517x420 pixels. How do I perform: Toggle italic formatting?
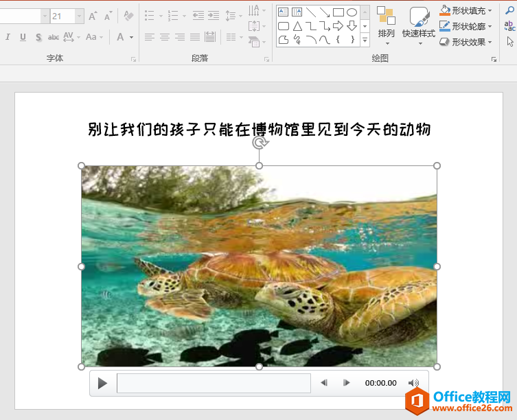(x=8, y=37)
